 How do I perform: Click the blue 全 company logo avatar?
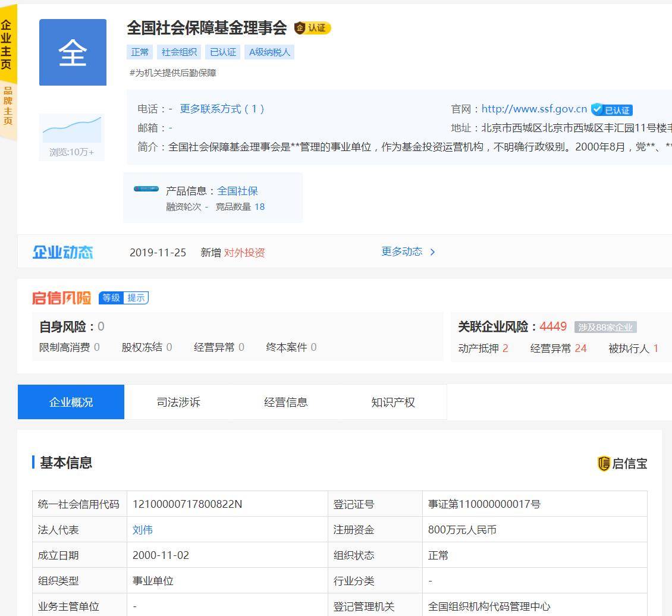[x=73, y=52]
